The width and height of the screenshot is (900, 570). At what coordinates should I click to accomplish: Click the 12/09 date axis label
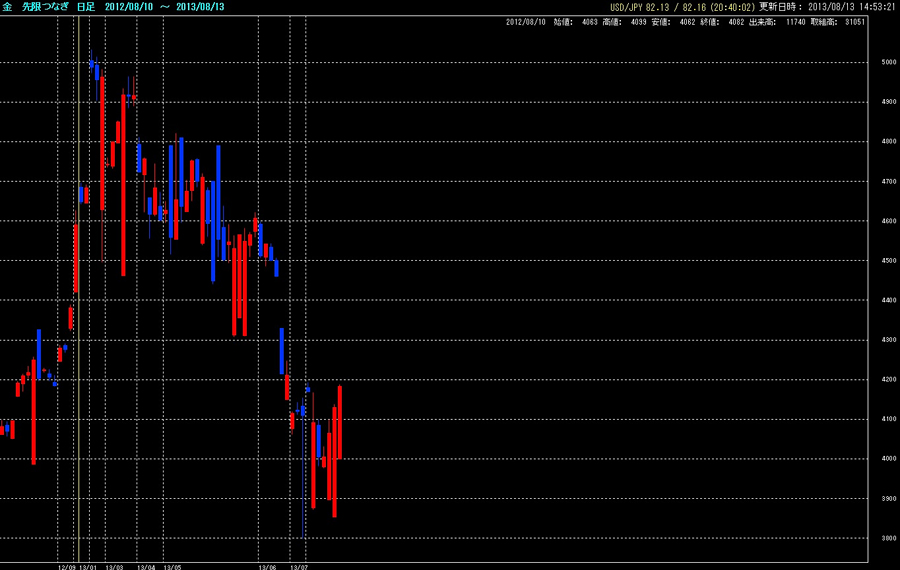point(67,567)
